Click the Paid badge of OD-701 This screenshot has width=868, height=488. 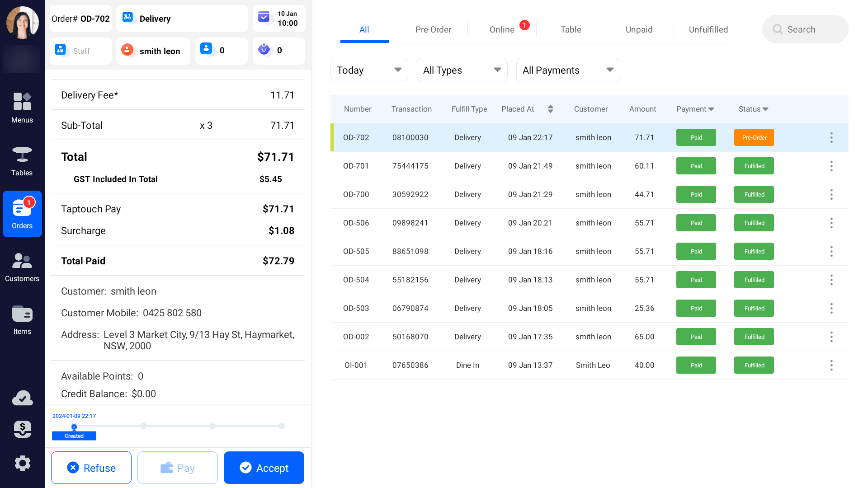pyautogui.click(x=696, y=166)
